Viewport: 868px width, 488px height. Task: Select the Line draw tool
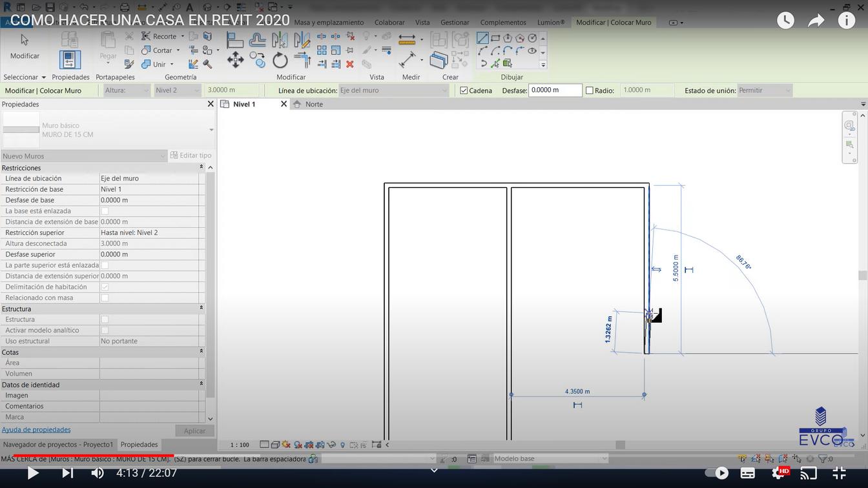click(x=482, y=38)
